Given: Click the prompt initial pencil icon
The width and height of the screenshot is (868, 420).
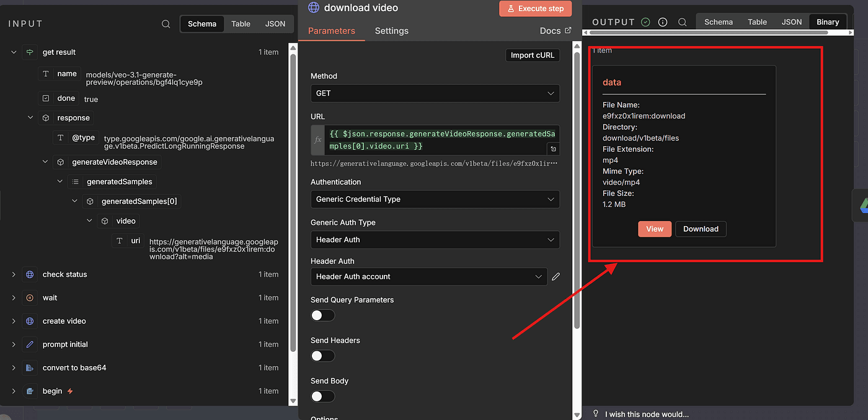Looking at the screenshot, I should 30,344.
